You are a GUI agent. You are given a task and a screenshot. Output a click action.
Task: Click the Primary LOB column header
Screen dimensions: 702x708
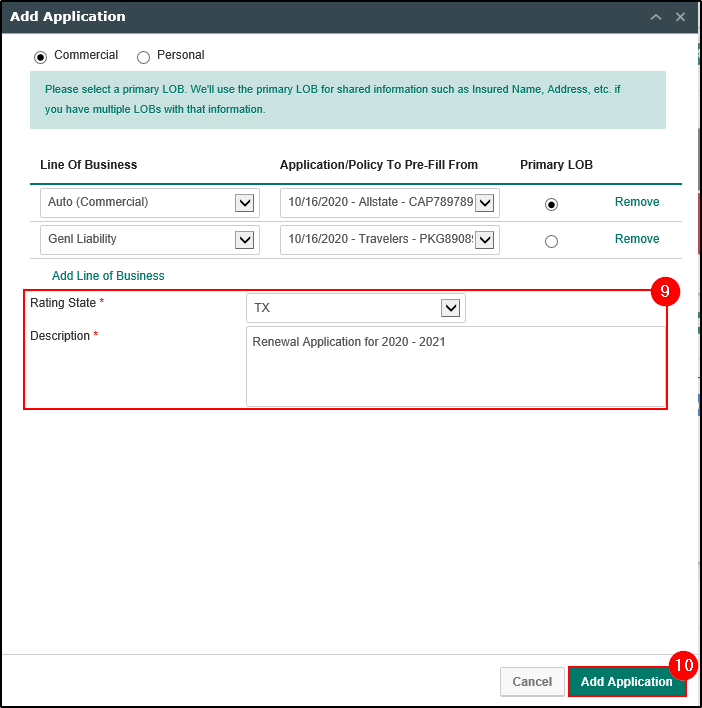tap(556, 165)
